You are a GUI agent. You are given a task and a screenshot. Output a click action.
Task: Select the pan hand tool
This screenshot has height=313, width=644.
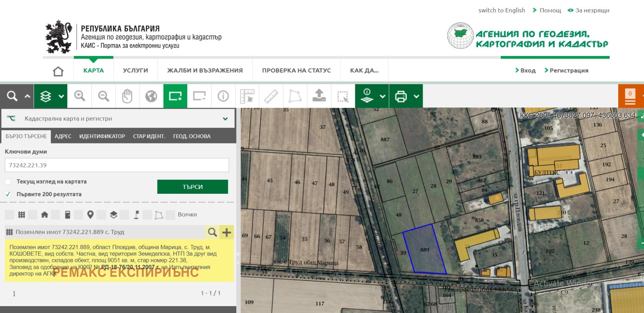click(127, 96)
